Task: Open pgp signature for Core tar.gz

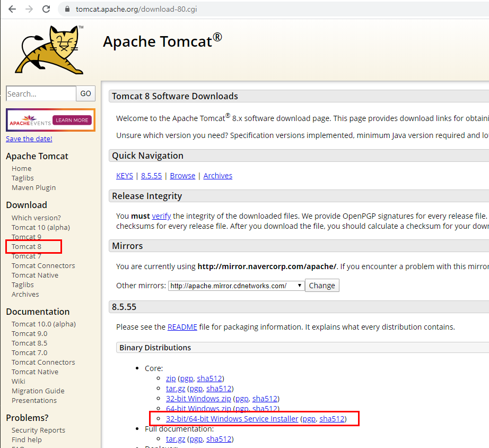Action: (196, 389)
